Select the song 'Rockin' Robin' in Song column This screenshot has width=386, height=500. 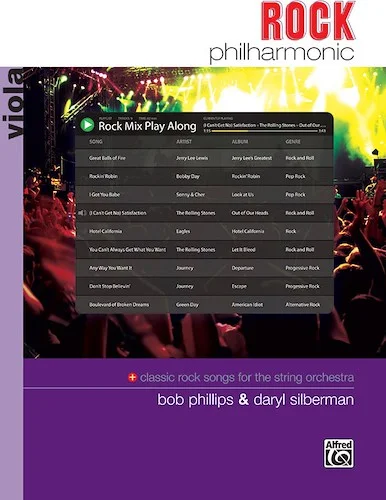103,176
